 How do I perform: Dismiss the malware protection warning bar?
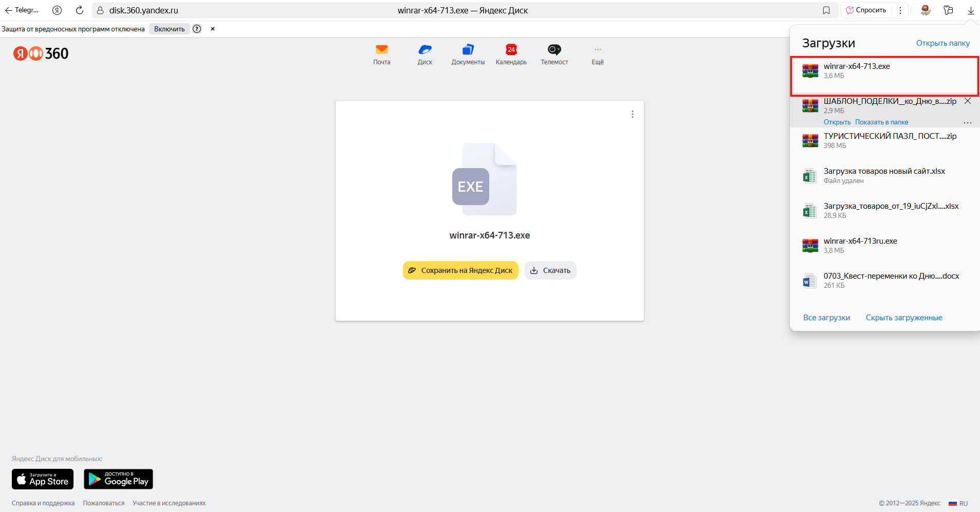click(x=213, y=29)
